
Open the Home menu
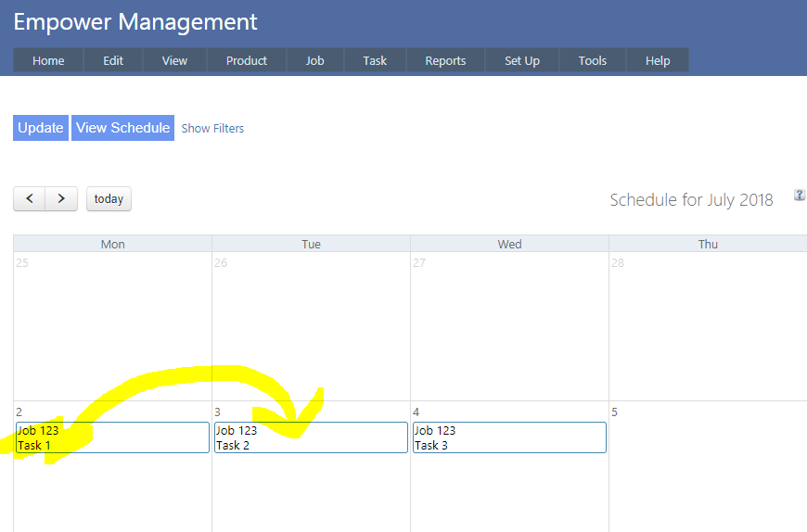(48, 60)
